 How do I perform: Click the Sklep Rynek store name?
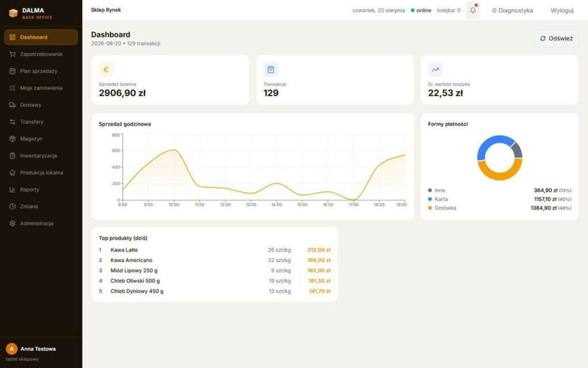coord(106,10)
